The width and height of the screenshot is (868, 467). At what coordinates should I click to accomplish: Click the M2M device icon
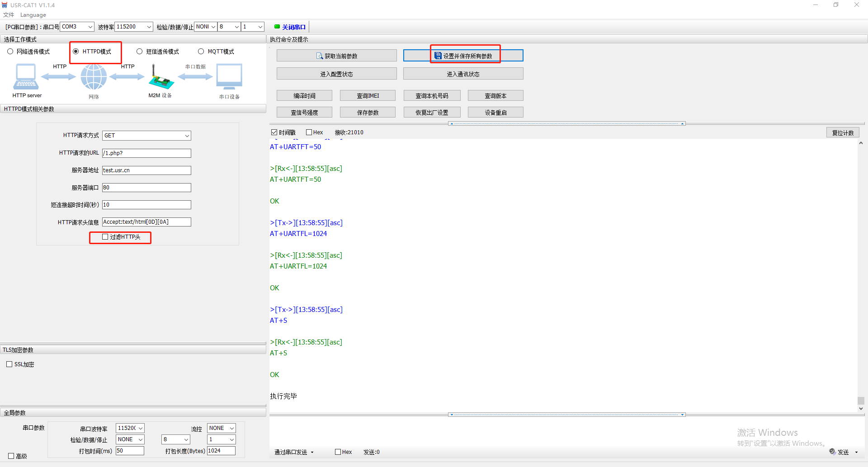coord(160,78)
